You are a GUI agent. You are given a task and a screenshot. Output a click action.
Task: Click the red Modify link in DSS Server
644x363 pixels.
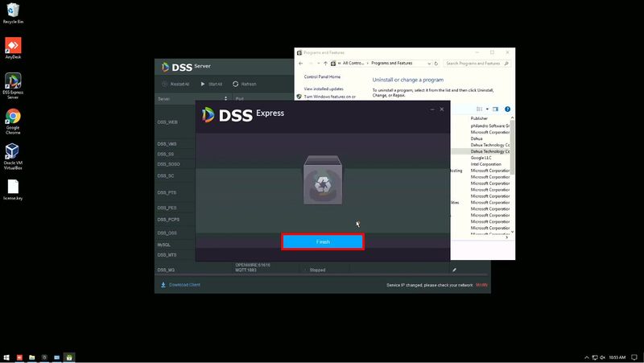[481, 285]
